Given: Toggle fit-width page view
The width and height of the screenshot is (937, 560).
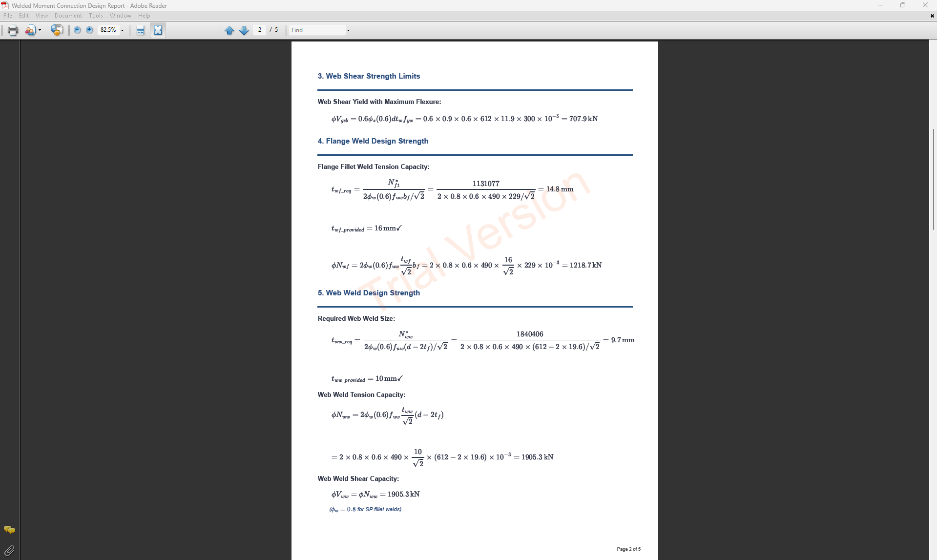Looking at the screenshot, I should click(x=140, y=30).
